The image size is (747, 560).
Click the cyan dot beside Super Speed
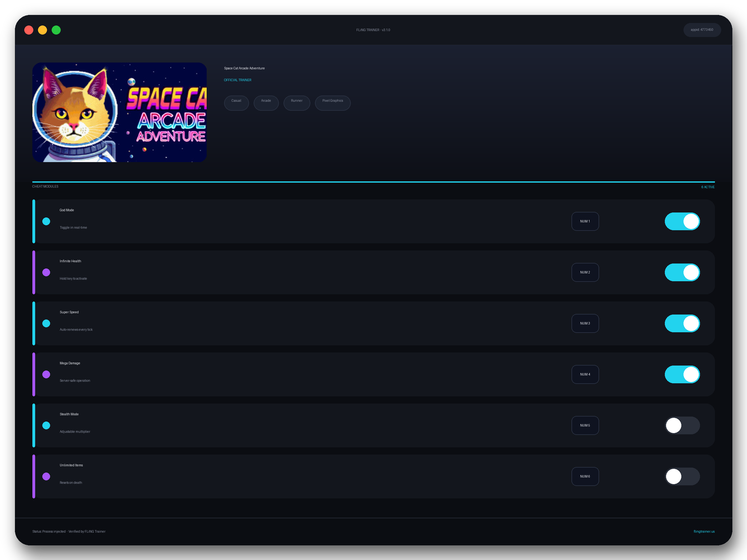[x=46, y=323]
